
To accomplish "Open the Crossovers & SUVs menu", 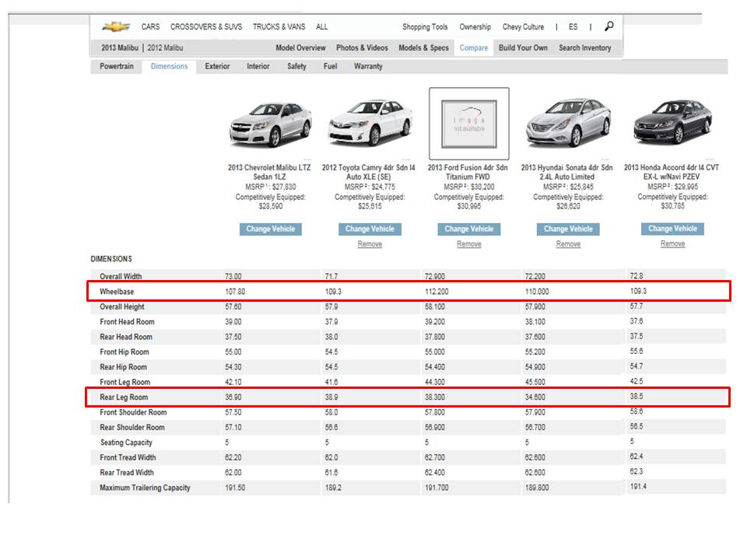I will tap(205, 27).
